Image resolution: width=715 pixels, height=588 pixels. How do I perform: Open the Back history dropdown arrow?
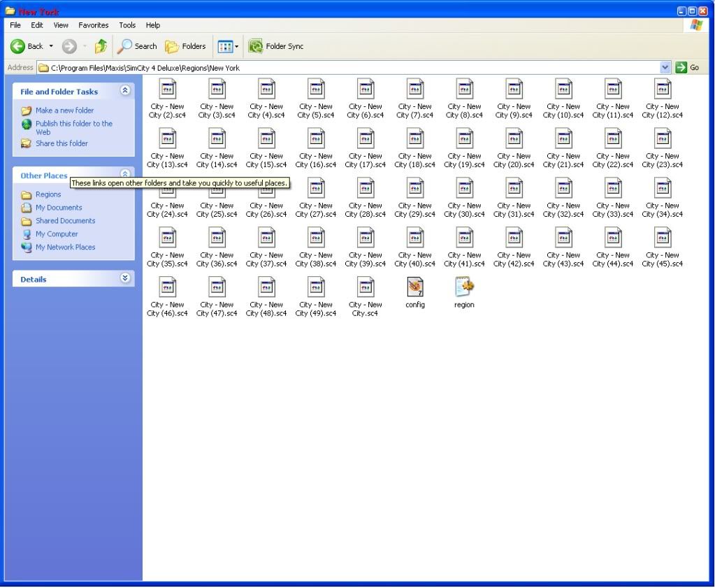51,46
